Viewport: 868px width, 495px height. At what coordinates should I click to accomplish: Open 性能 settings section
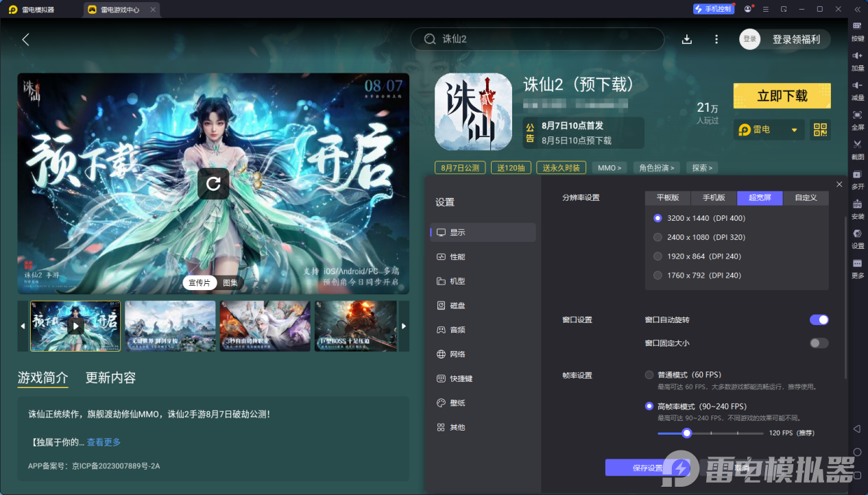[x=483, y=256]
